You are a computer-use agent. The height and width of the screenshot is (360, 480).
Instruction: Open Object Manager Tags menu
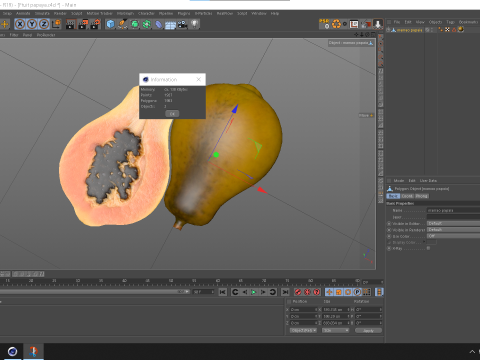pos(450,22)
